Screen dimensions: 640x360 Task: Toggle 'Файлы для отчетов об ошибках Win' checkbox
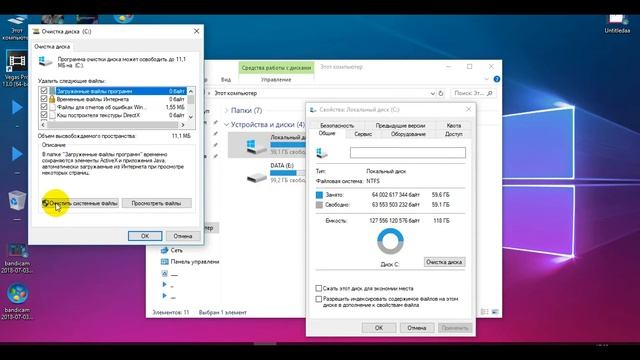click(x=44, y=107)
